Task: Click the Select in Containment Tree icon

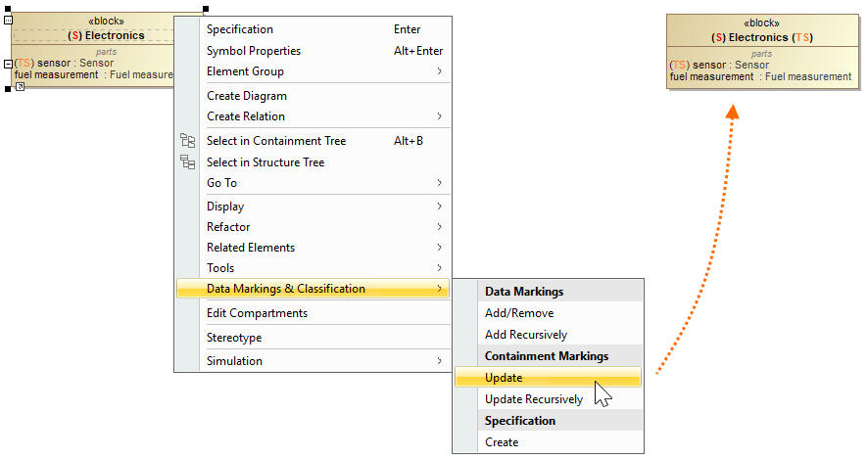Action: pyautogui.click(x=188, y=141)
